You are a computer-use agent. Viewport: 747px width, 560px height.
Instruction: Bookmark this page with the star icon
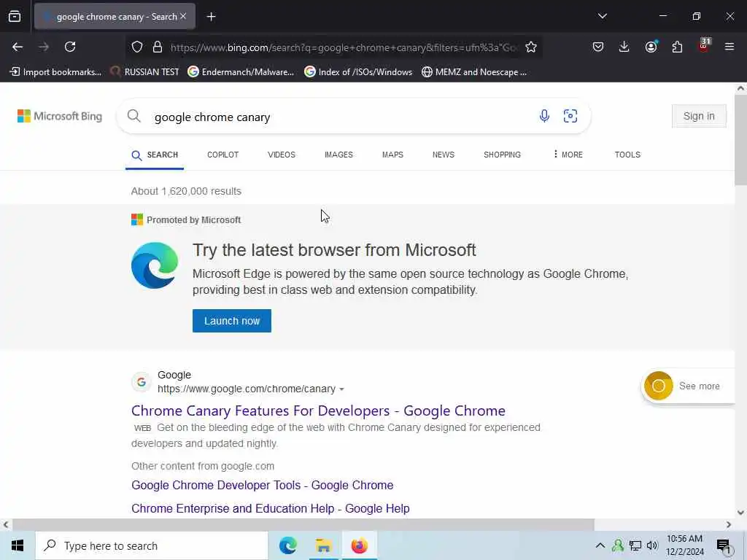531,47
